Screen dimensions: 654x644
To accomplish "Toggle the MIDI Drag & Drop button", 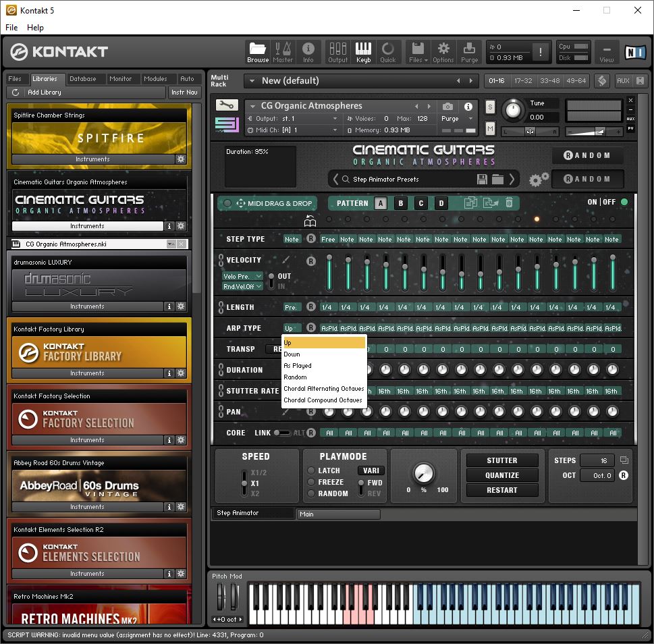I will [267, 203].
